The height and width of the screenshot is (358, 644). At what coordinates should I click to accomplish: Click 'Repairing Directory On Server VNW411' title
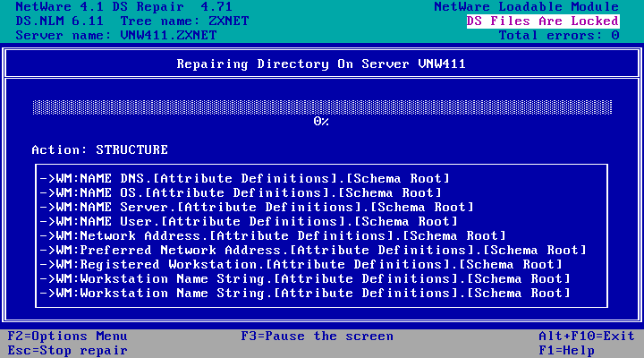point(321,64)
